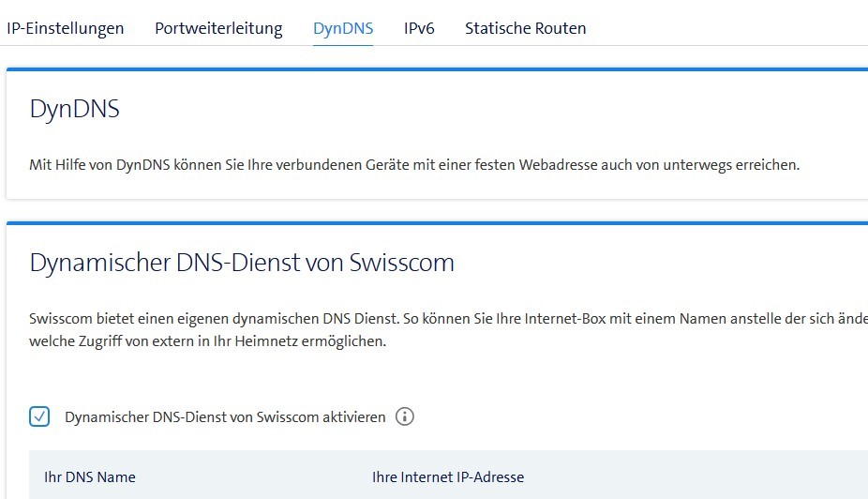The width and height of the screenshot is (868, 499).
Task: Select the active DynDNS tab
Action: pyautogui.click(x=343, y=28)
